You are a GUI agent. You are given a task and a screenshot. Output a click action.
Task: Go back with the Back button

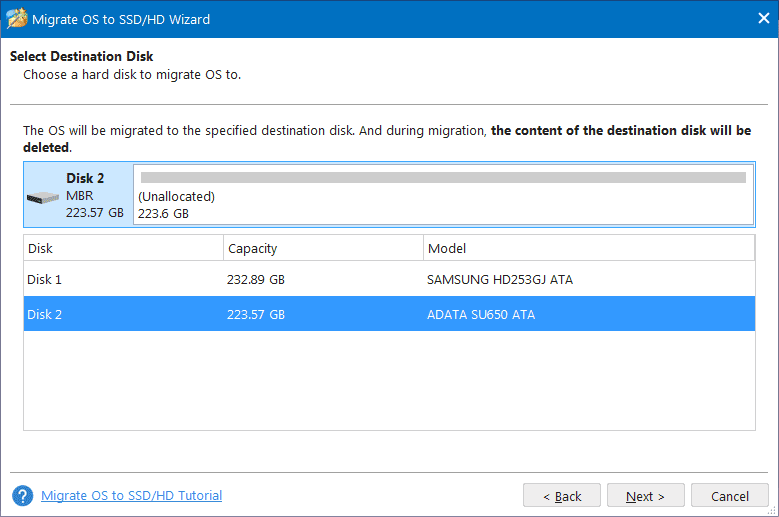click(561, 496)
